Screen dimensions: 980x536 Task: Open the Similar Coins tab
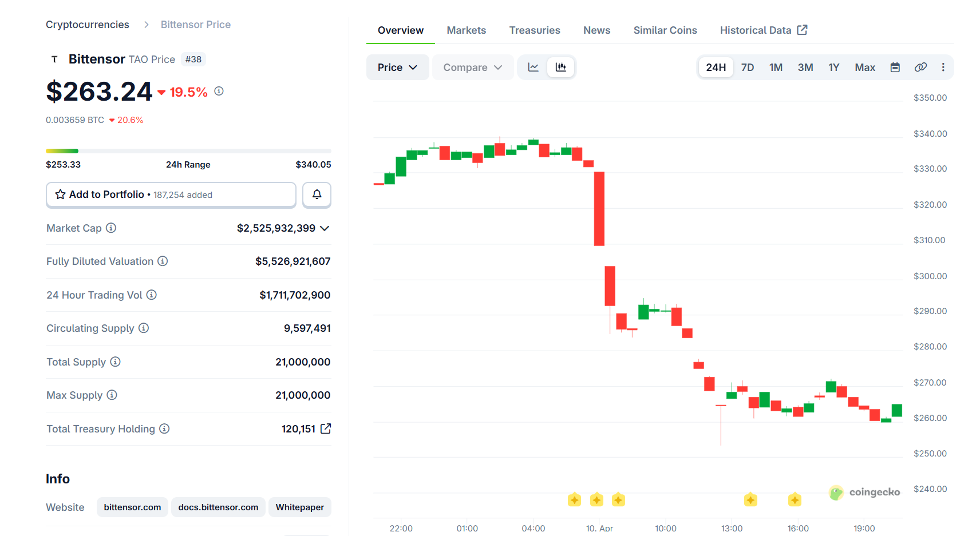[x=665, y=30]
